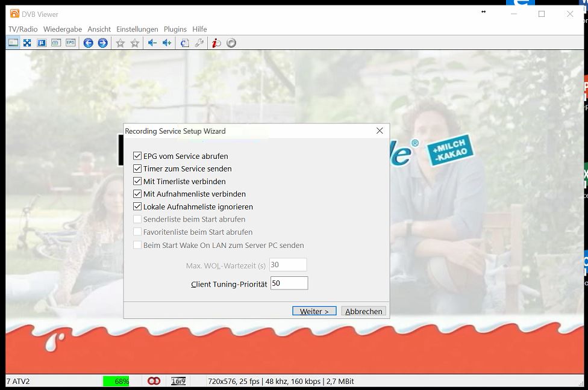Open settings via the wrench icon

199,43
